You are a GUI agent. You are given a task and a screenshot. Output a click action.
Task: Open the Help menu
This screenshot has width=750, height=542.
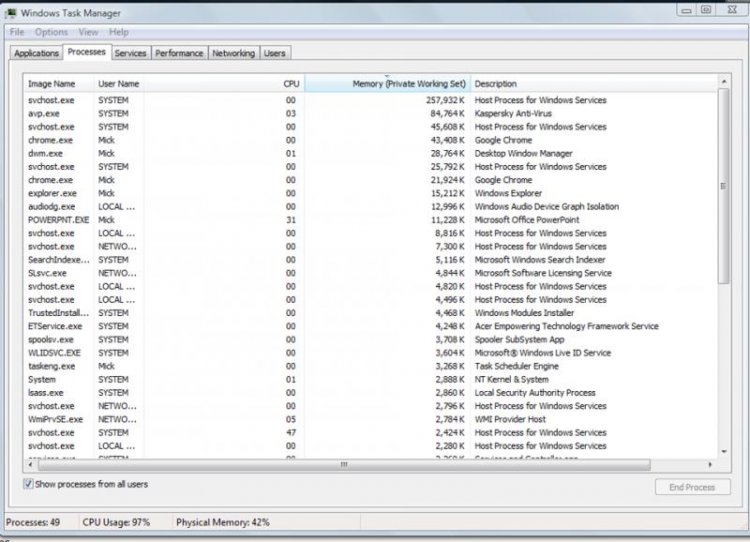119,32
